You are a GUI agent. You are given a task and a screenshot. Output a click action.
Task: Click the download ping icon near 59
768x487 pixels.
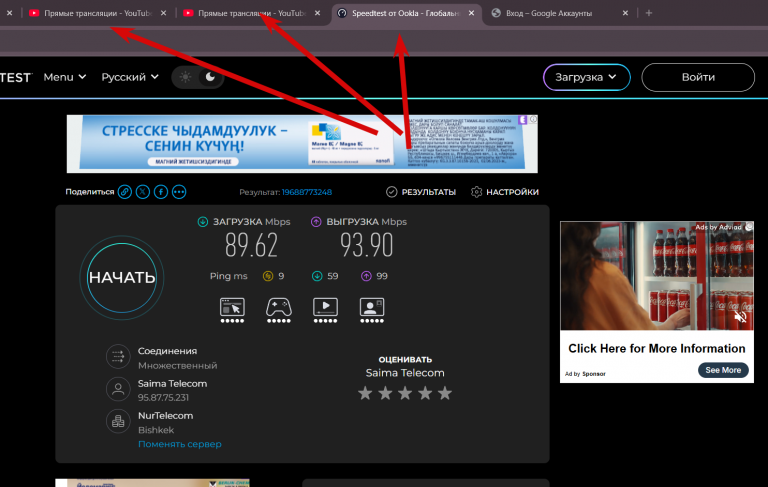click(x=317, y=276)
